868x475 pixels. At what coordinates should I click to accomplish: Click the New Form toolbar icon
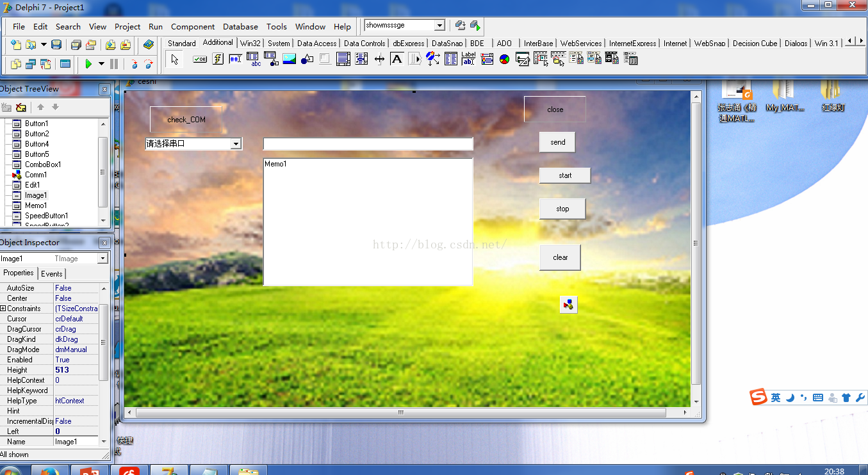[65, 64]
